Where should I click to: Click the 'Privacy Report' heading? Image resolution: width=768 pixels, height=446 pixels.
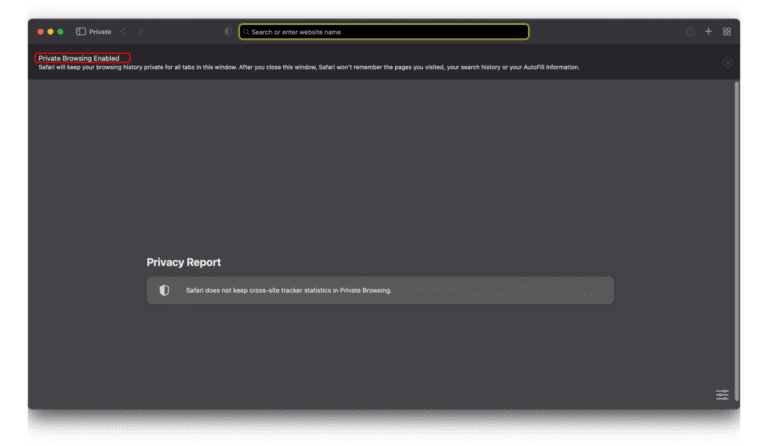[x=184, y=262]
